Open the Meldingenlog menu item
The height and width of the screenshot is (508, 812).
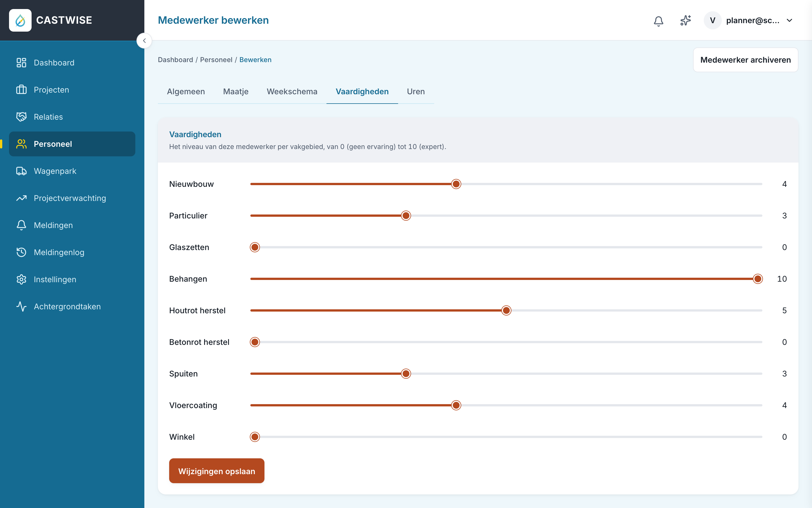point(72,252)
